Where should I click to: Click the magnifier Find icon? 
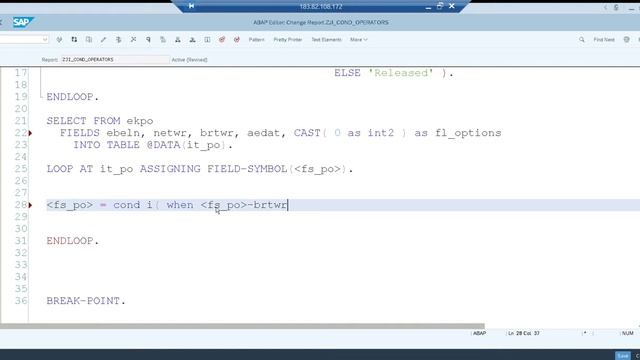[582, 40]
